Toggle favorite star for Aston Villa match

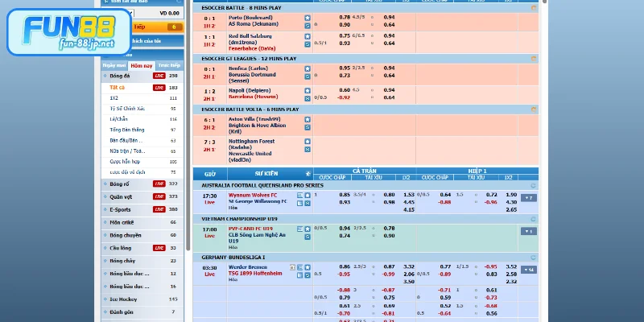(x=307, y=119)
